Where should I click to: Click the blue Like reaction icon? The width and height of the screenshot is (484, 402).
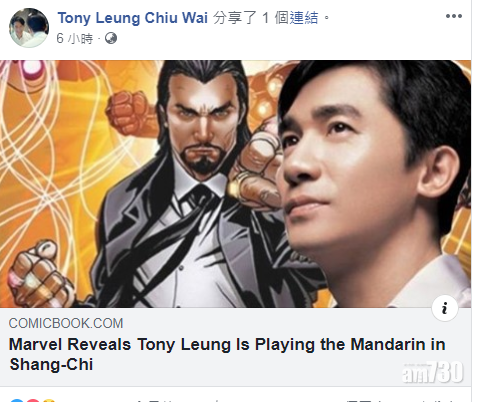click(x=17, y=400)
